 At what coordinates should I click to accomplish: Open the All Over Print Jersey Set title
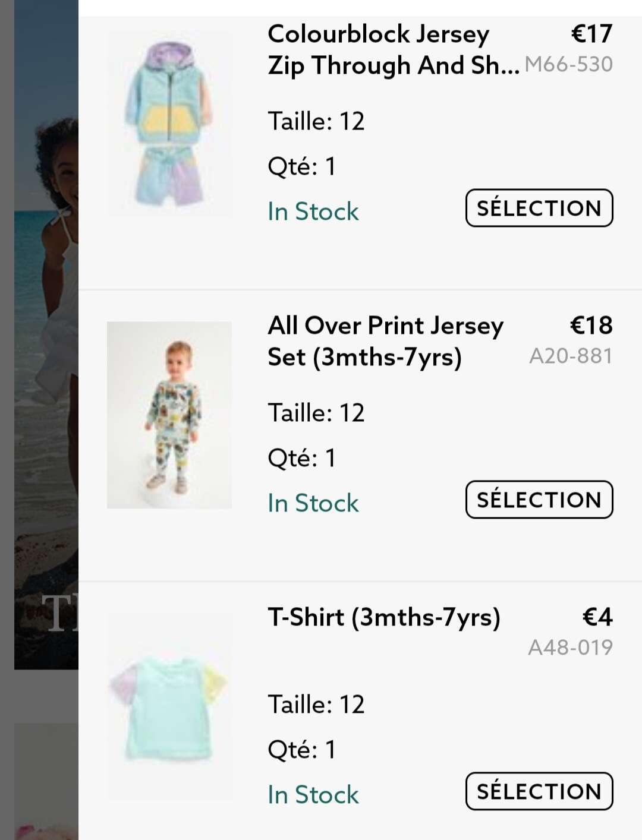coord(385,341)
